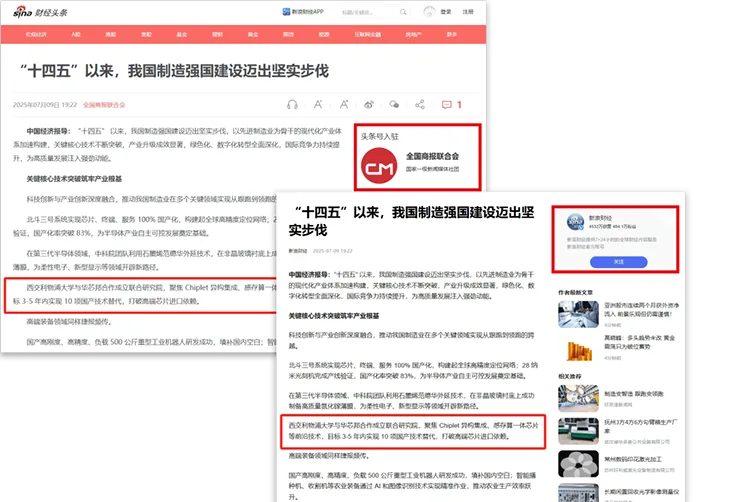Open thumbnail of 制造变智造 recommendation
This screenshot has height=502, width=750.
[578, 398]
